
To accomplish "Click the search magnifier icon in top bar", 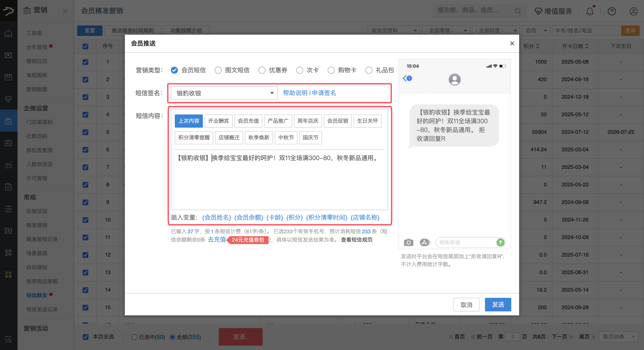I will pyautogui.click(x=517, y=11).
